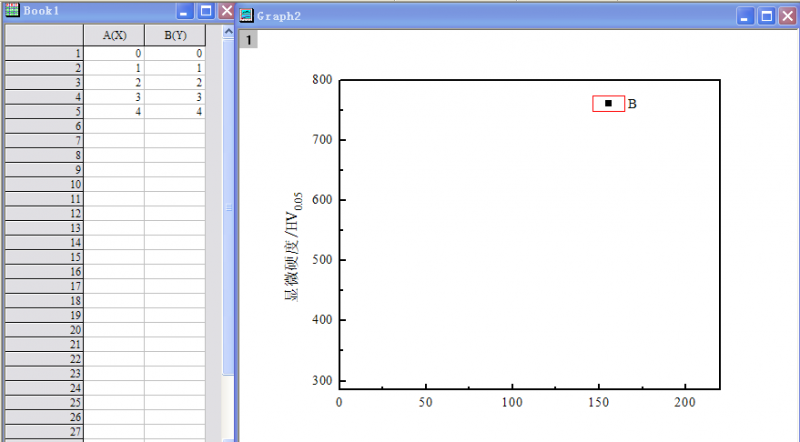The height and width of the screenshot is (442, 800).
Task: Click X axis tick label 200
Action: (685, 402)
